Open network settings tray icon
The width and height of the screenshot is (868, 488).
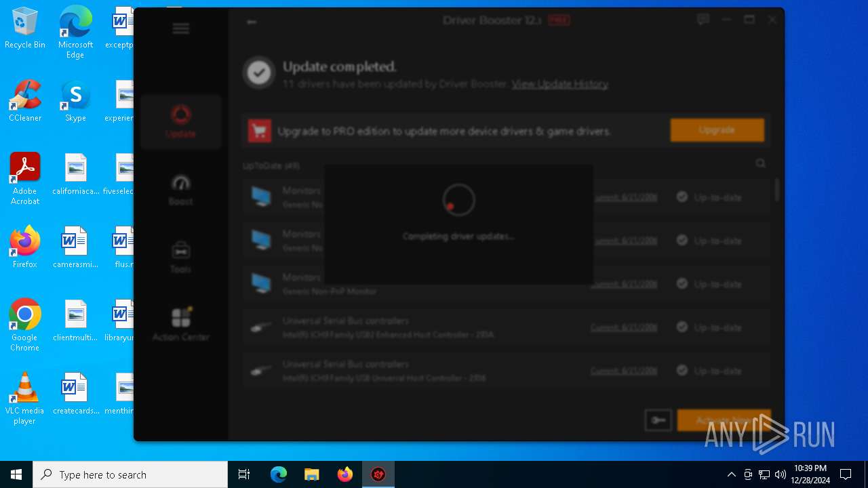click(764, 474)
